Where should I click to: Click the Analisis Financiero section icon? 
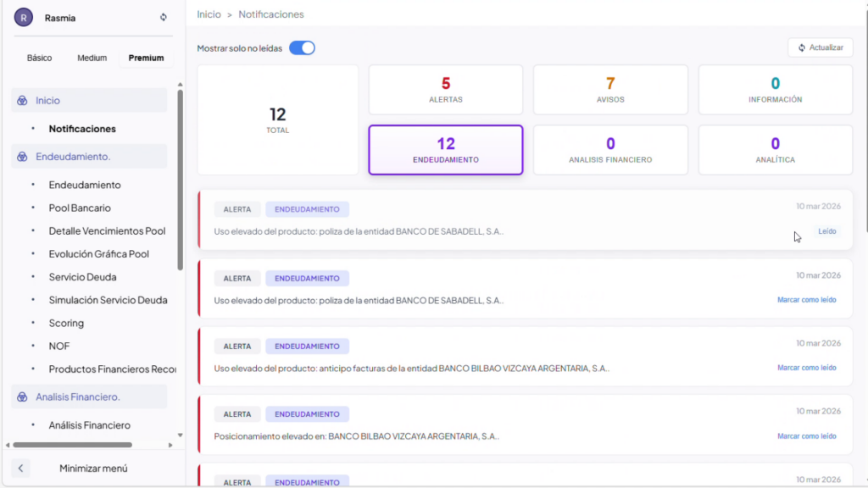[23, 396]
